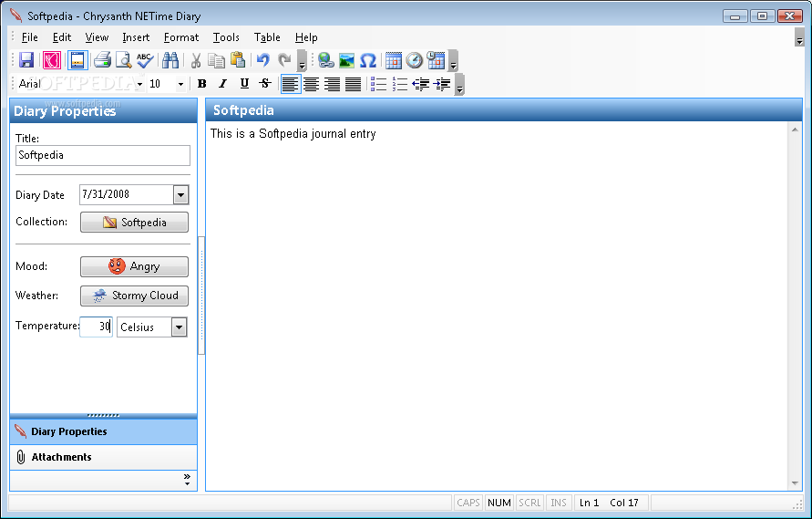This screenshot has height=519, width=812.
Task: Click the Stormy Cloud weather button
Action: (x=134, y=296)
